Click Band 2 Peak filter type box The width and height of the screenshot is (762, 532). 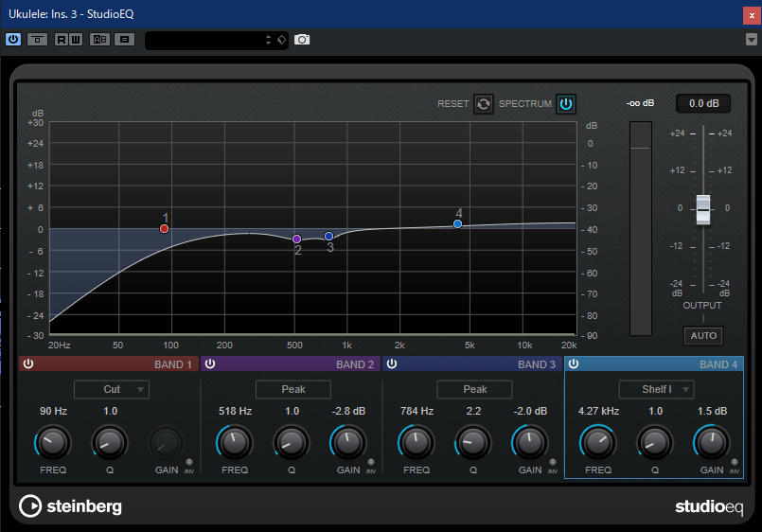(x=293, y=389)
